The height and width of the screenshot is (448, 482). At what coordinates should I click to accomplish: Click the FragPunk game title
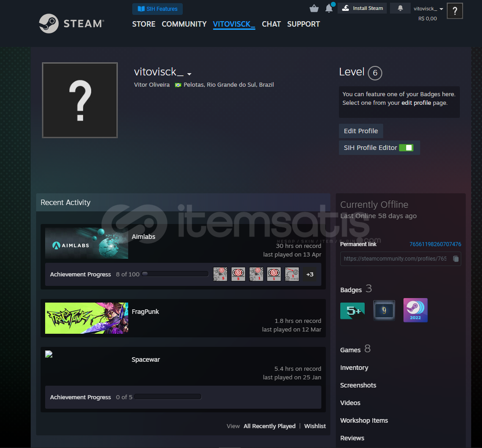(x=145, y=312)
